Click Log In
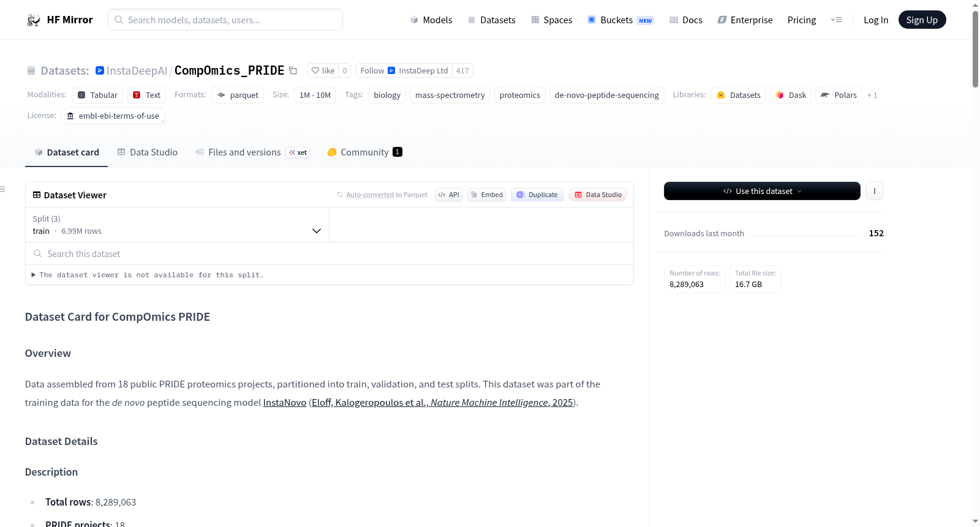 pyautogui.click(x=876, y=20)
